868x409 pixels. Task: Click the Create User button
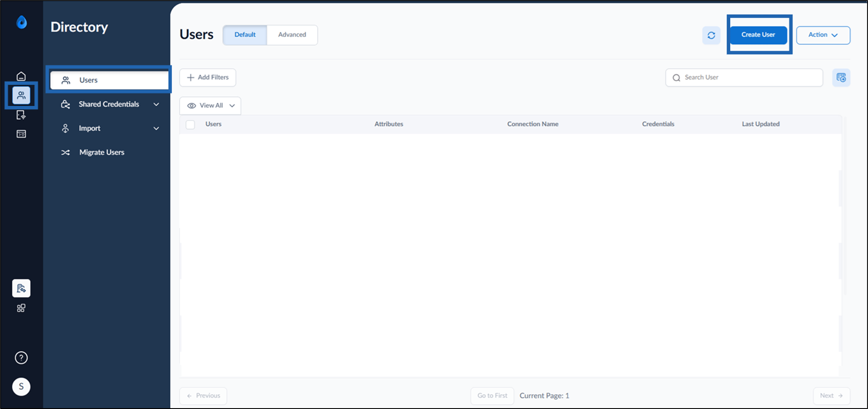pyautogui.click(x=758, y=35)
